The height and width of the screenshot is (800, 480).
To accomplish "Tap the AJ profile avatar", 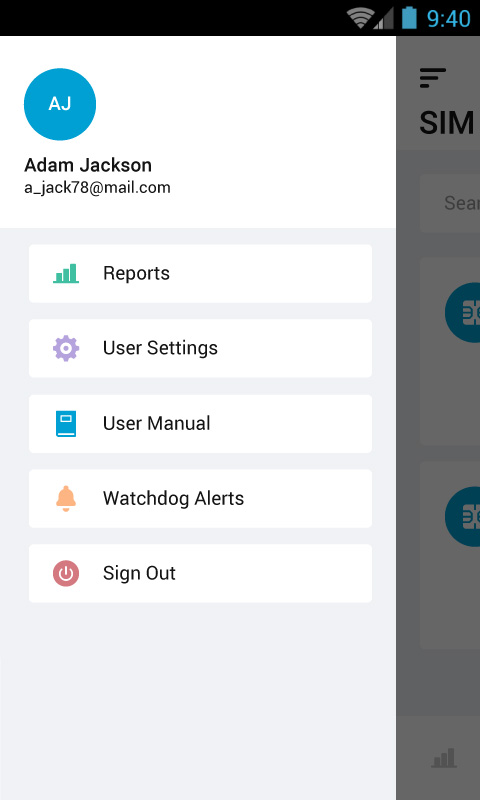I will pyautogui.click(x=60, y=104).
